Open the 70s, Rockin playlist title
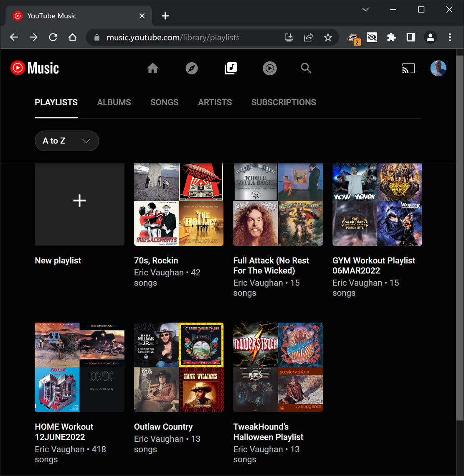The image size is (464, 476). (156, 260)
